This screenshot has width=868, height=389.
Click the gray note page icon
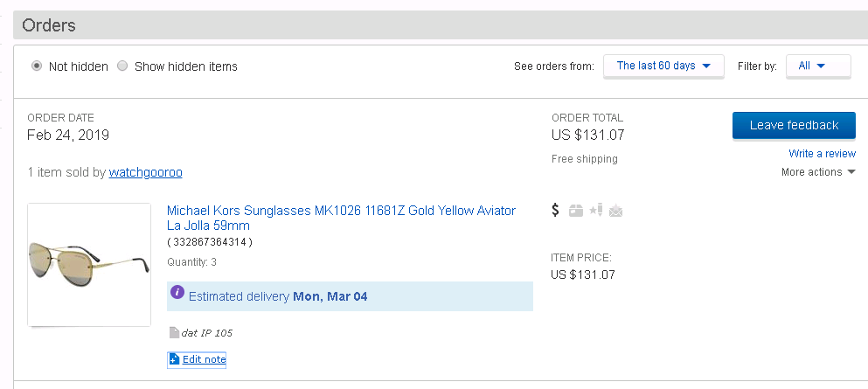[x=173, y=332]
